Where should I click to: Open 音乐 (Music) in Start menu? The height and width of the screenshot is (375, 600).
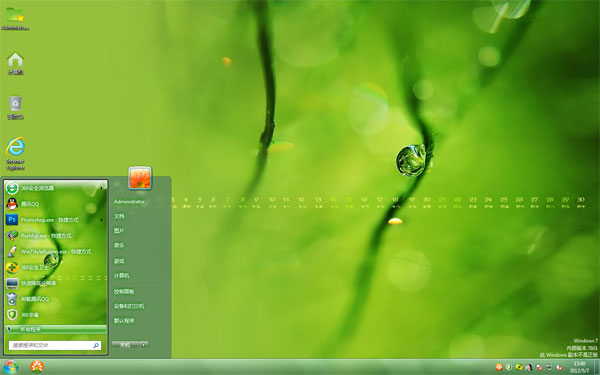[119, 245]
